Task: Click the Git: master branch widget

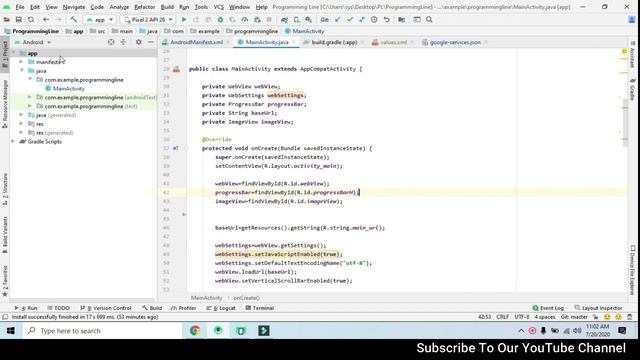Action: [574, 317]
